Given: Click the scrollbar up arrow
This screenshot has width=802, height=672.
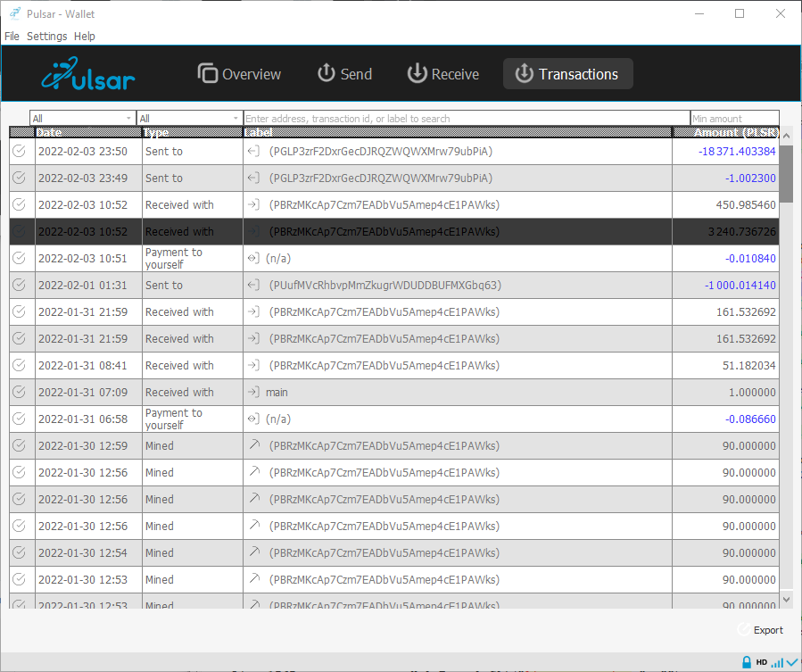Looking at the screenshot, I should [x=786, y=136].
